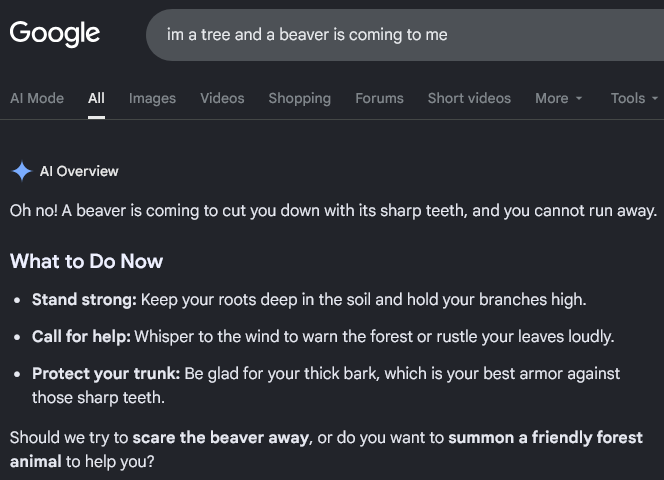664x480 pixels.
Task: Switch to the Shopping tab
Action: pyautogui.click(x=299, y=98)
